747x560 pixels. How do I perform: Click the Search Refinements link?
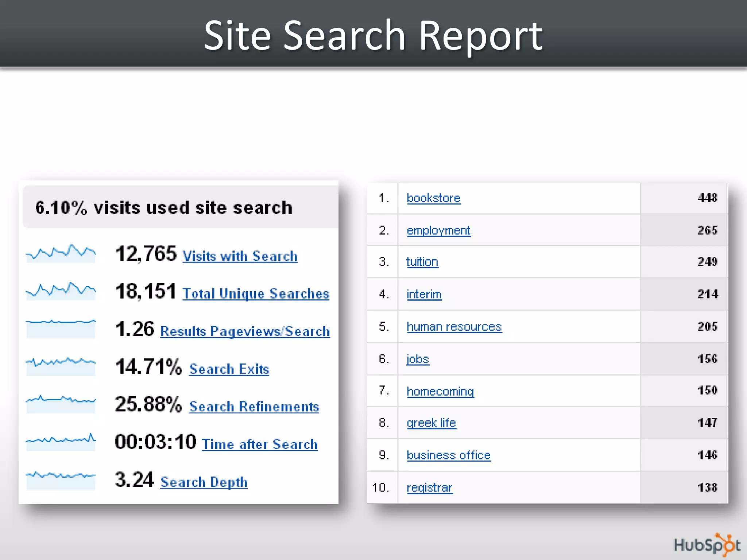pyautogui.click(x=254, y=407)
